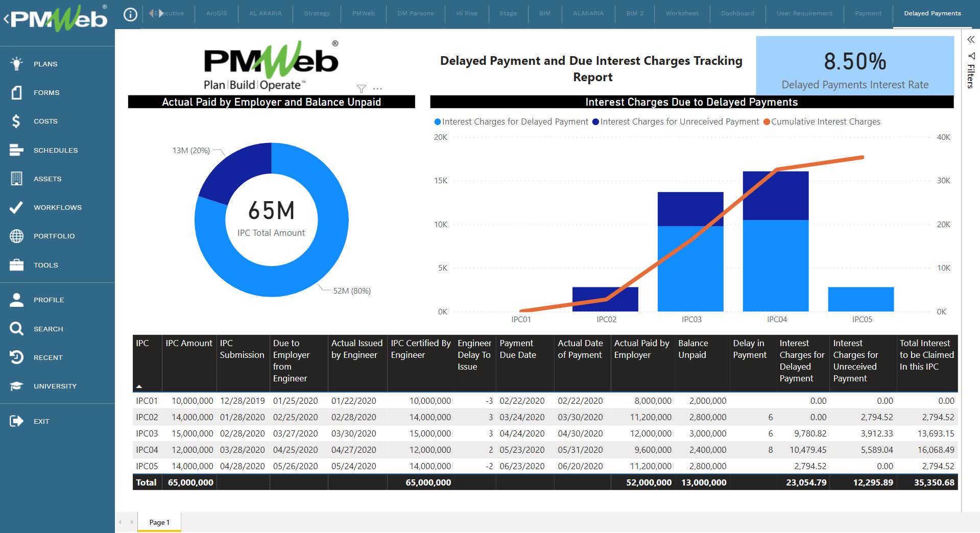
Task: Open the ALAKARIA tab
Action: click(x=588, y=13)
